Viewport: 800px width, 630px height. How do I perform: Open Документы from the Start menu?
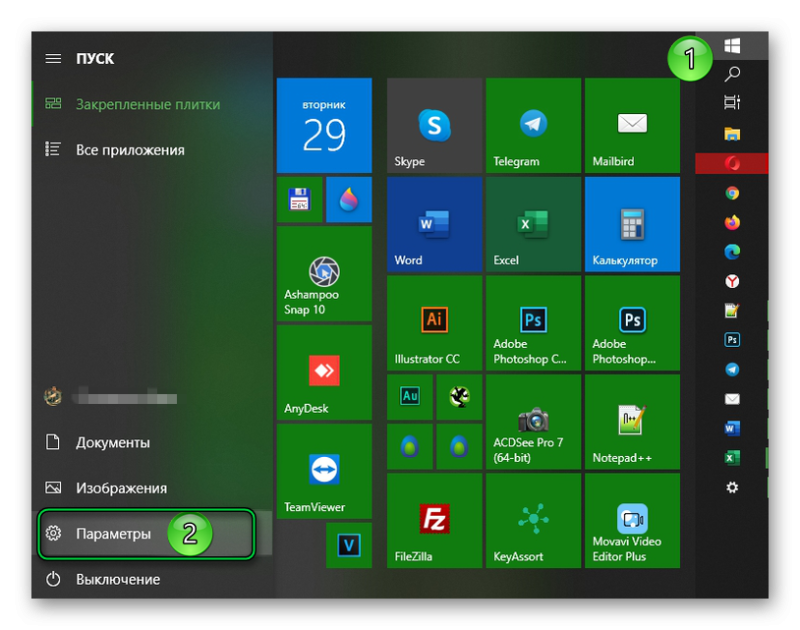click(152, 442)
